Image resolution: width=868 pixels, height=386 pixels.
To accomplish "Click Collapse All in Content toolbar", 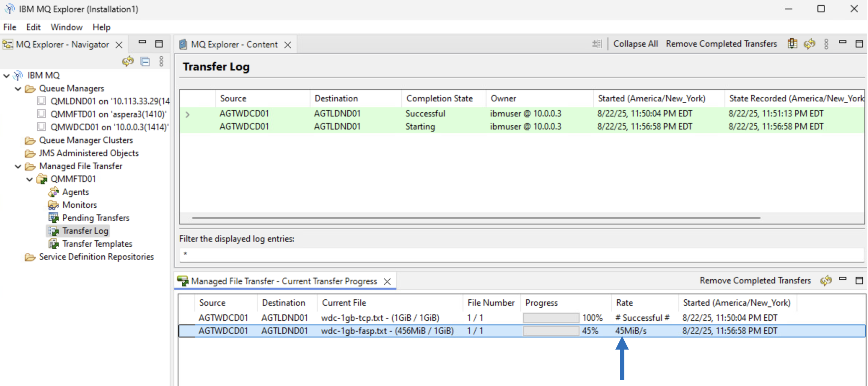I will click(x=636, y=44).
